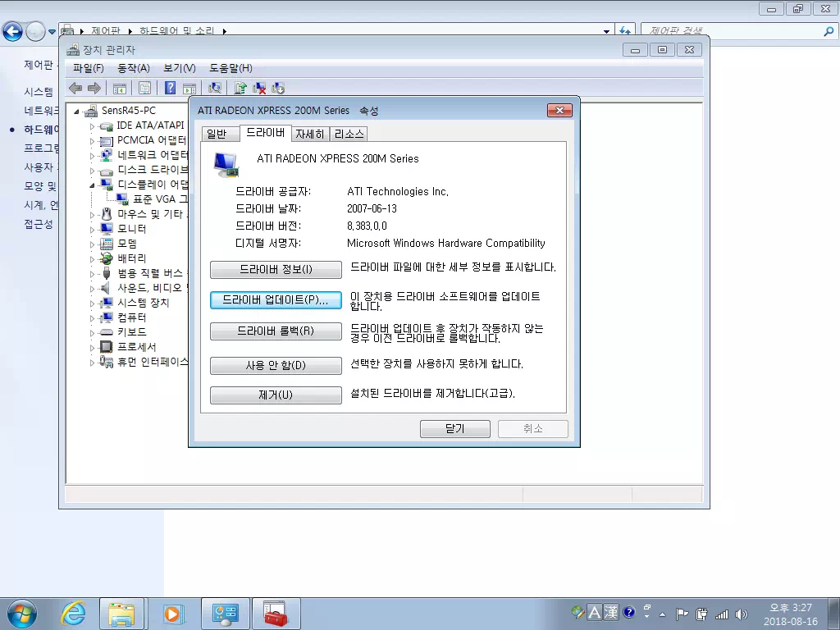This screenshot has height=630, width=840.
Task: Select the 시스템 장치 tree item
Action: coord(143,303)
